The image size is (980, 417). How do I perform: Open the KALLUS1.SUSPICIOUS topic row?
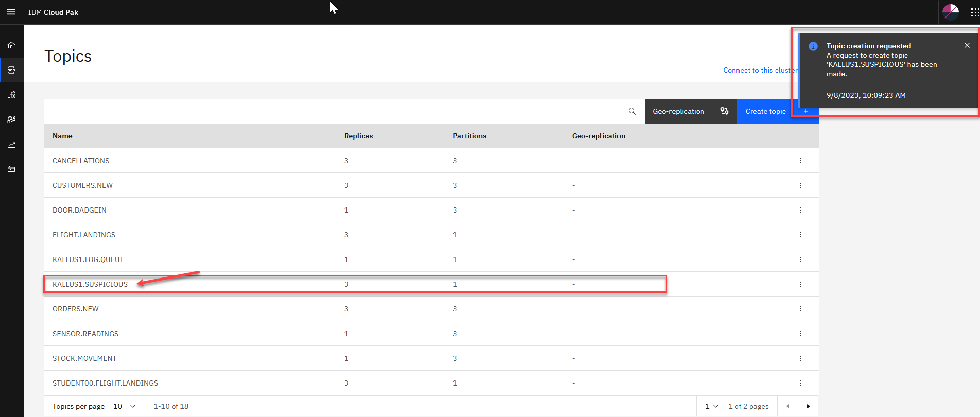90,284
